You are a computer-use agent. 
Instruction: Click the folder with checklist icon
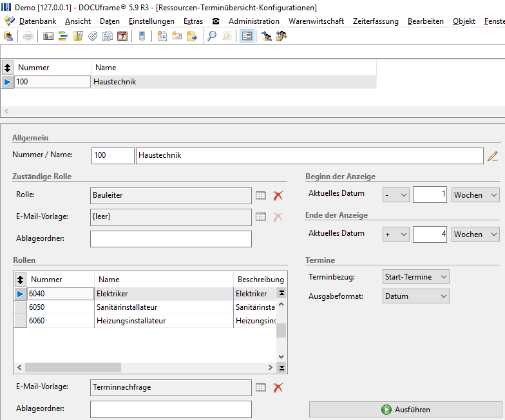[x=78, y=36]
